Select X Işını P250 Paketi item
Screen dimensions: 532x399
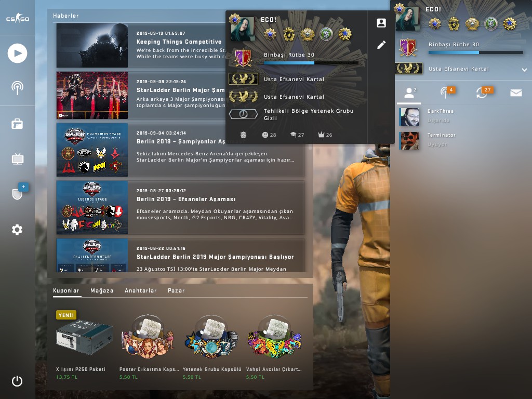tap(84, 344)
